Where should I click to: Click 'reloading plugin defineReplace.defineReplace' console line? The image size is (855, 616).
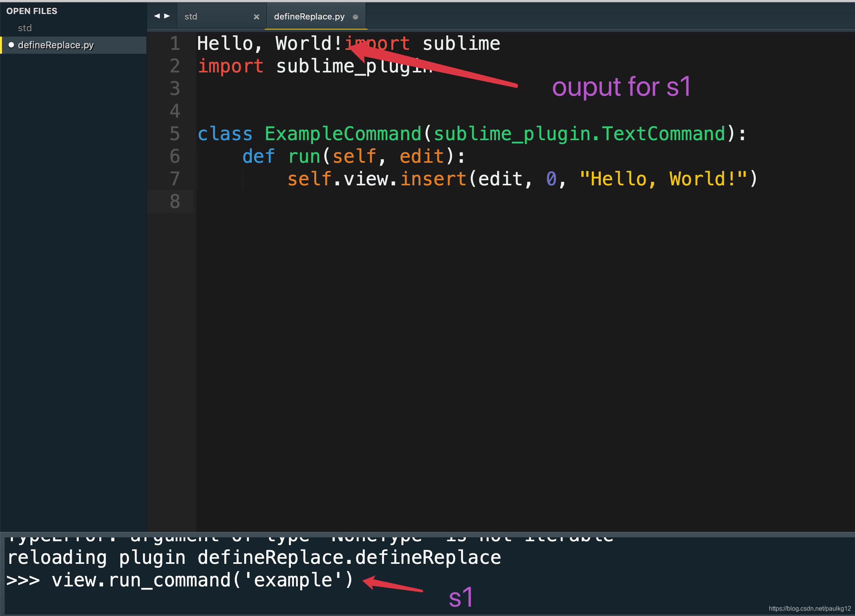click(254, 558)
